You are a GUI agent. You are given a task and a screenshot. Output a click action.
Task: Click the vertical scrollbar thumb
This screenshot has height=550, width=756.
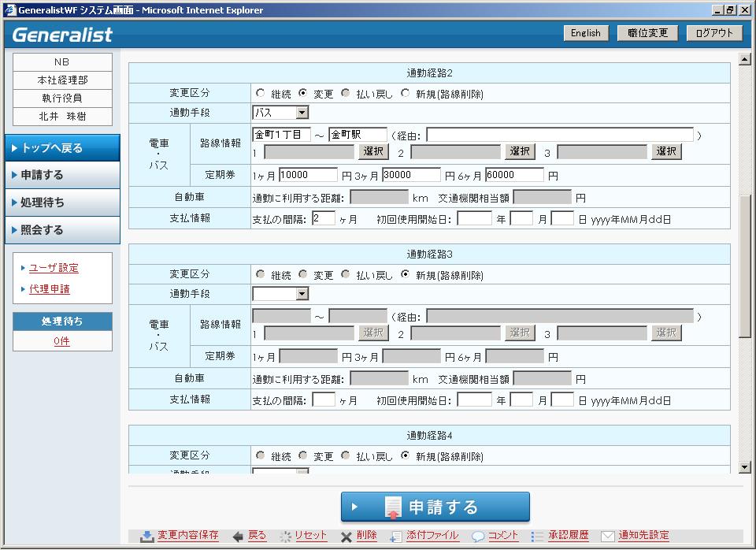(x=745, y=266)
